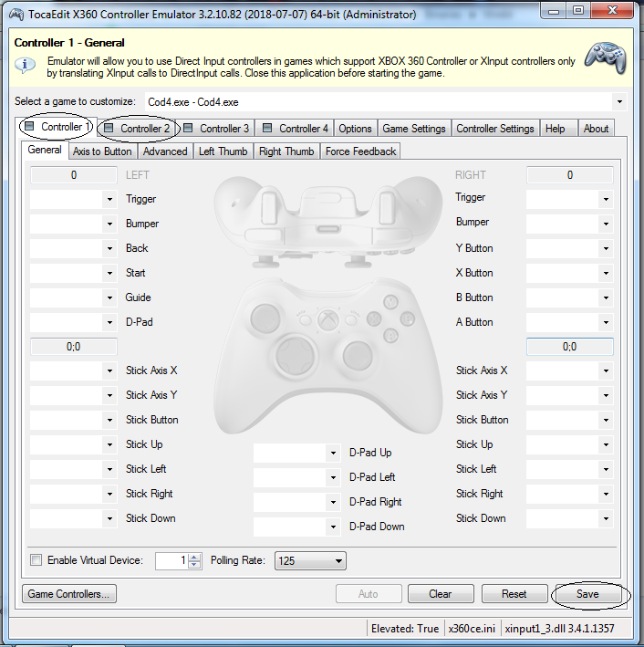Toggle Enable Virtual Device checkbox

[36, 560]
